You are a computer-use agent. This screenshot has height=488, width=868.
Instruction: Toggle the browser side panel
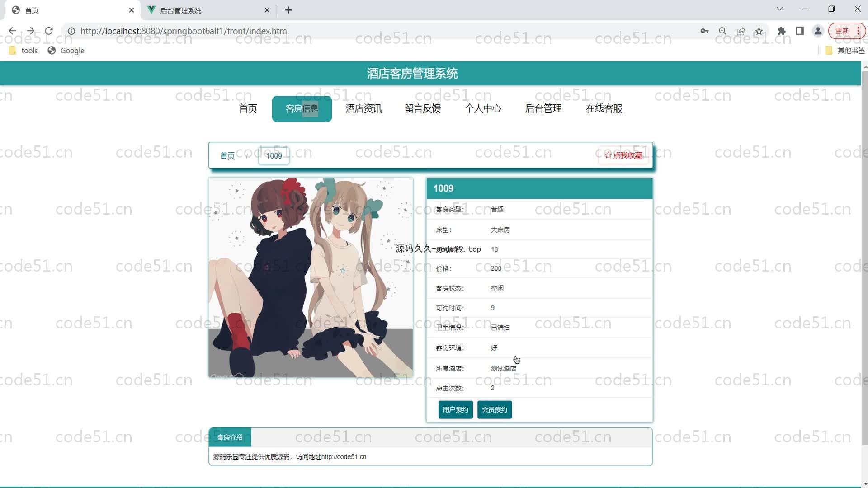pyautogui.click(x=800, y=31)
